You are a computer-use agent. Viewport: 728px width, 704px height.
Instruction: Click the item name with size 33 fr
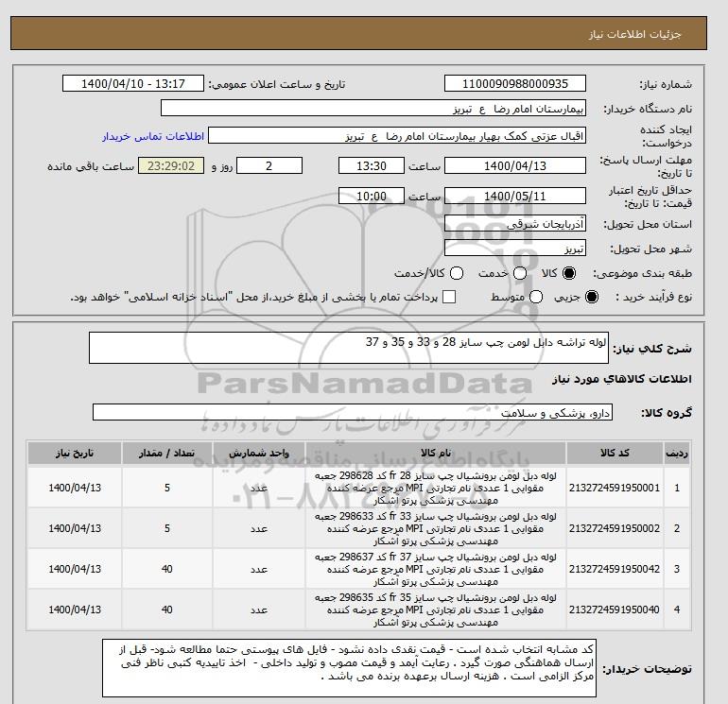click(x=436, y=528)
